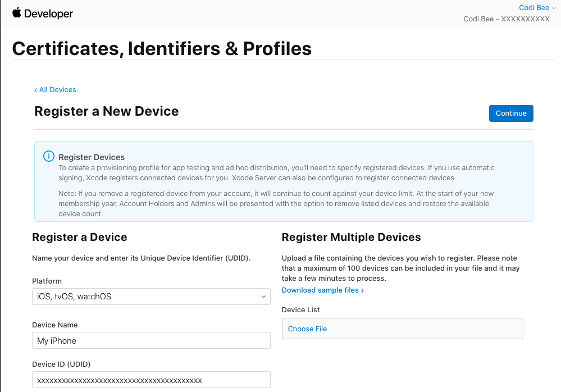561x392 pixels.
Task: Click the chevron arrow in Platform selector
Action: [x=263, y=297]
